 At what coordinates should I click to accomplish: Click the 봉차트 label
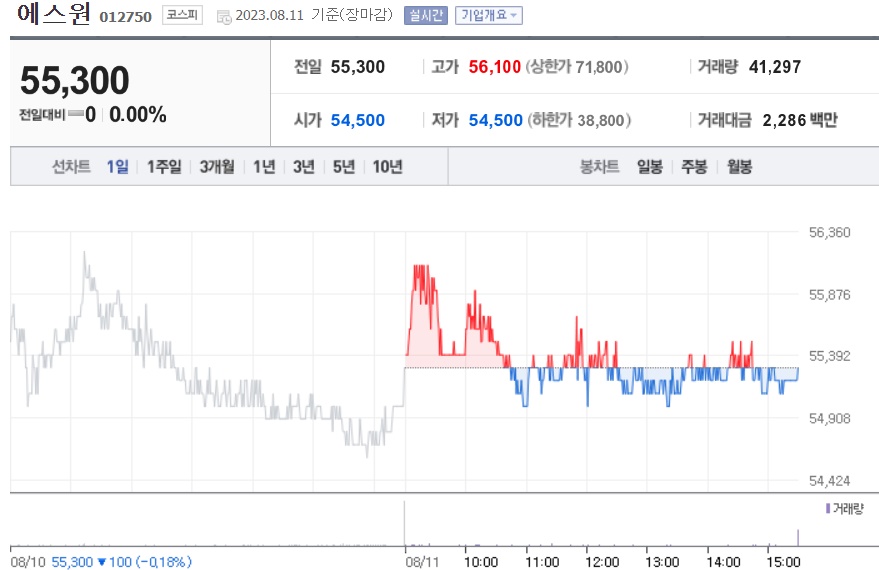[599, 166]
